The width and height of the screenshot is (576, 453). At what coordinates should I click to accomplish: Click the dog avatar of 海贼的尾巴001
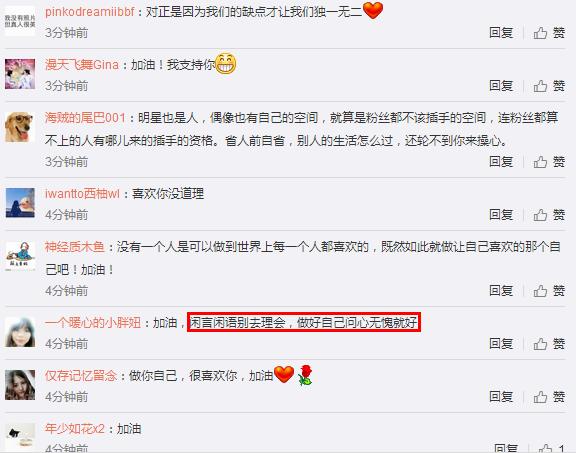tap(20, 127)
